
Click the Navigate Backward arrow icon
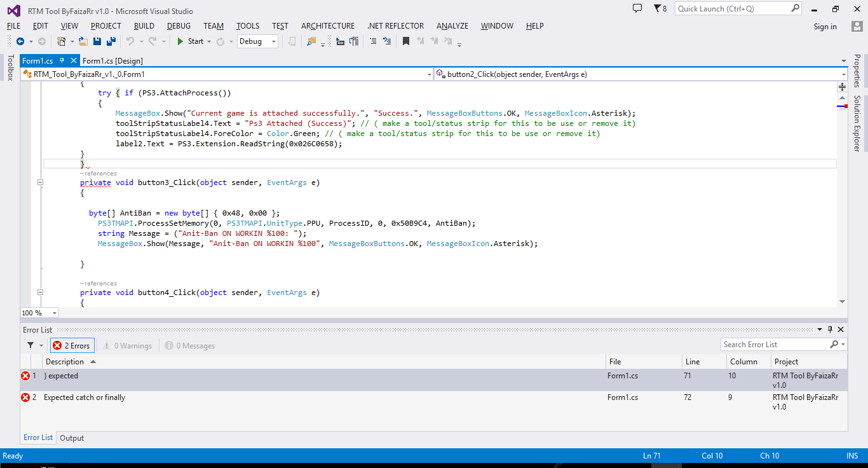[x=20, y=41]
